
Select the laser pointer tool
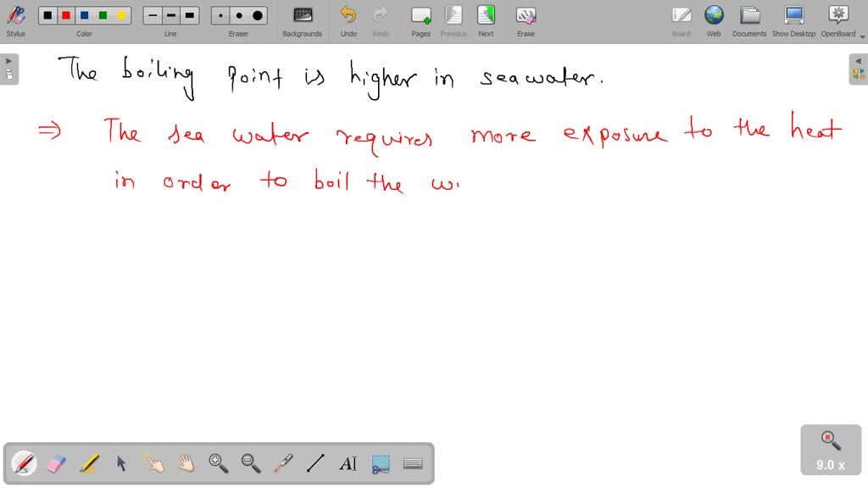tap(283, 463)
